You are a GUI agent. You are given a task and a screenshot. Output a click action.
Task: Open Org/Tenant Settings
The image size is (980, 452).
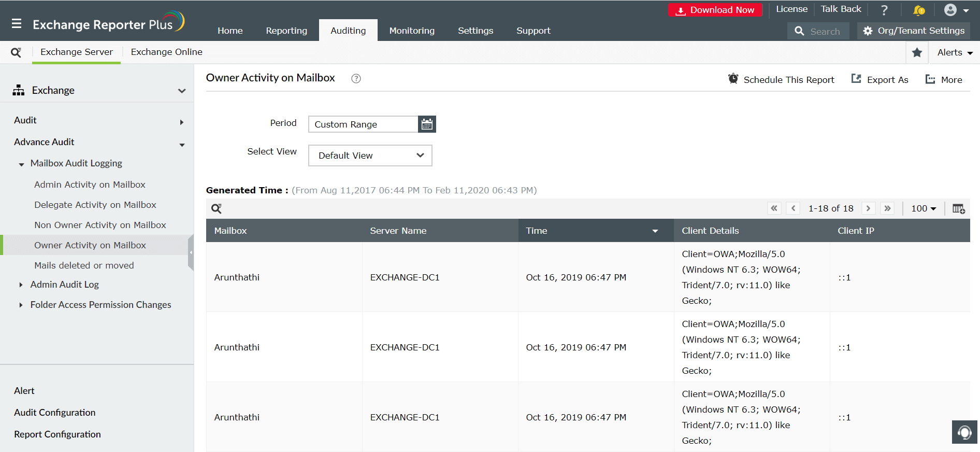point(914,31)
